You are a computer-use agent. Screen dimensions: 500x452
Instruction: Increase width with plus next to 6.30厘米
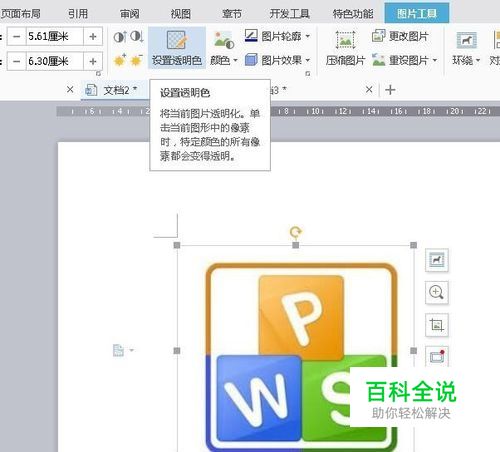click(93, 61)
